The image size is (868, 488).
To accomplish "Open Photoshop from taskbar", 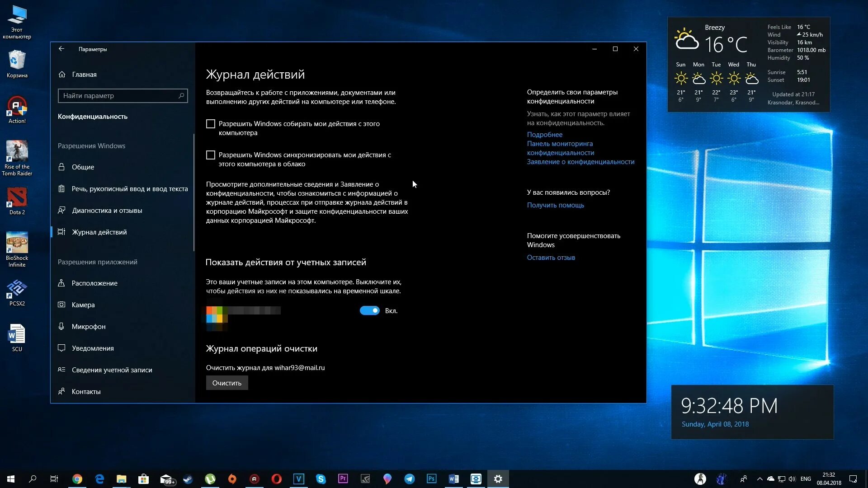I will coord(432,479).
